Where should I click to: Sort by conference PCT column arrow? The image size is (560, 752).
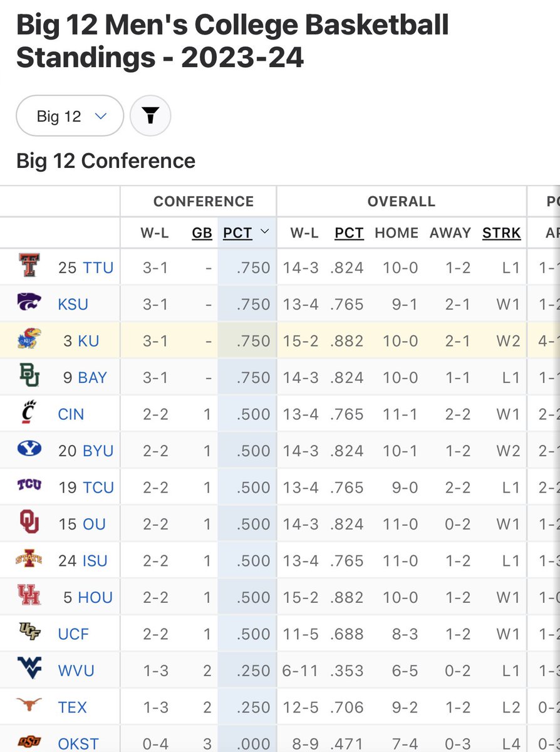[x=264, y=232]
